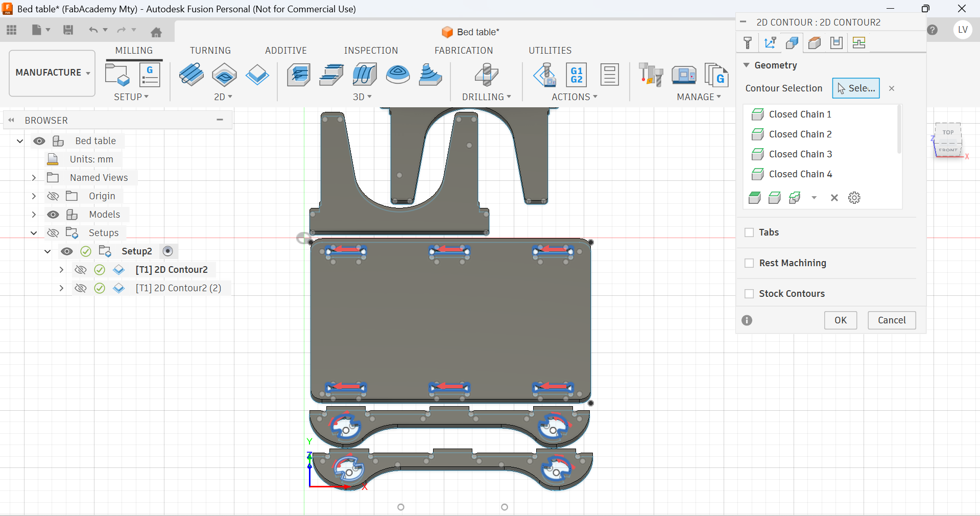The height and width of the screenshot is (516, 980).
Task: Enable the Rest Machining checkbox
Action: pyautogui.click(x=749, y=263)
